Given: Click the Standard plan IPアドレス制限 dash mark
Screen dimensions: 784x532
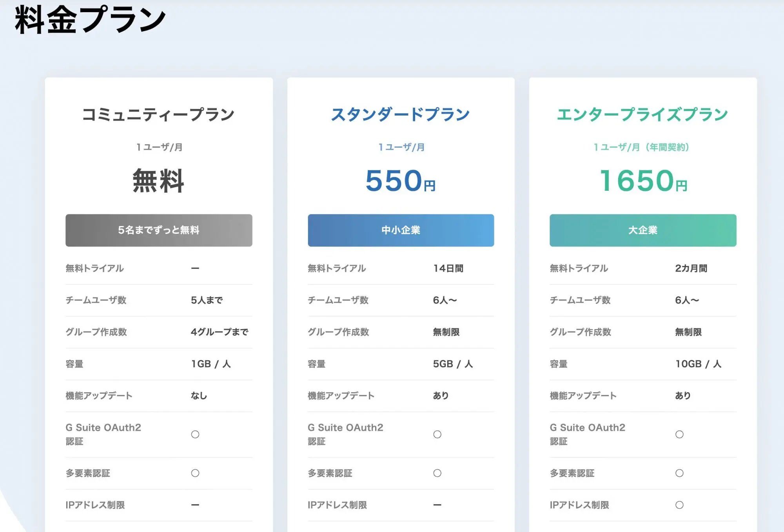Looking at the screenshot, I should click(x=437, y=505).
